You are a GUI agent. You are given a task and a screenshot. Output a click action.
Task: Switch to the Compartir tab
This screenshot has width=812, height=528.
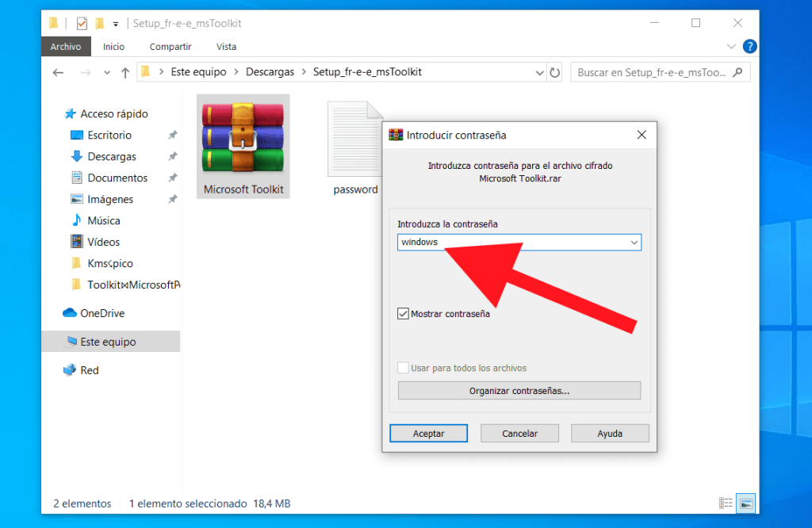tap(170, 46)
